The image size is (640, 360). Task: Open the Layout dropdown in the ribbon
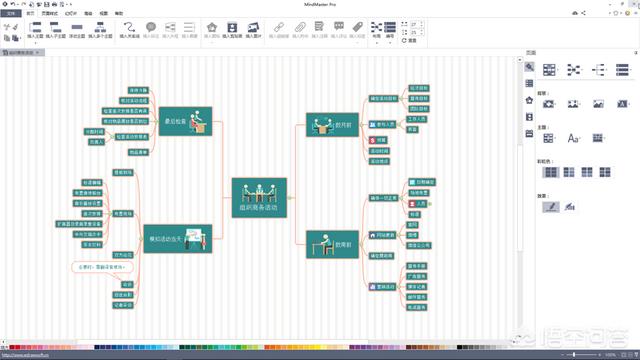pos(376,31)
